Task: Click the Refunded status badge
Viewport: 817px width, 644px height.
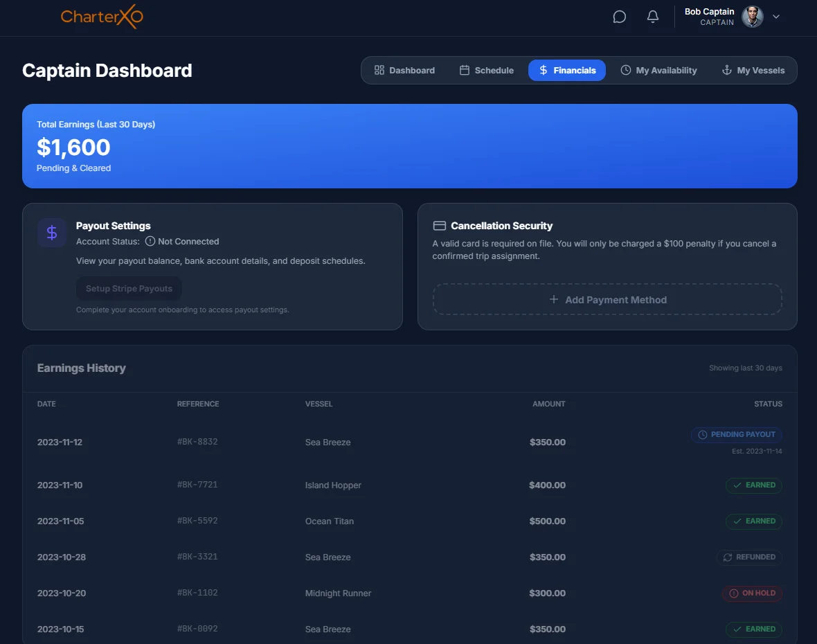Action: click(x=748, y=557)
